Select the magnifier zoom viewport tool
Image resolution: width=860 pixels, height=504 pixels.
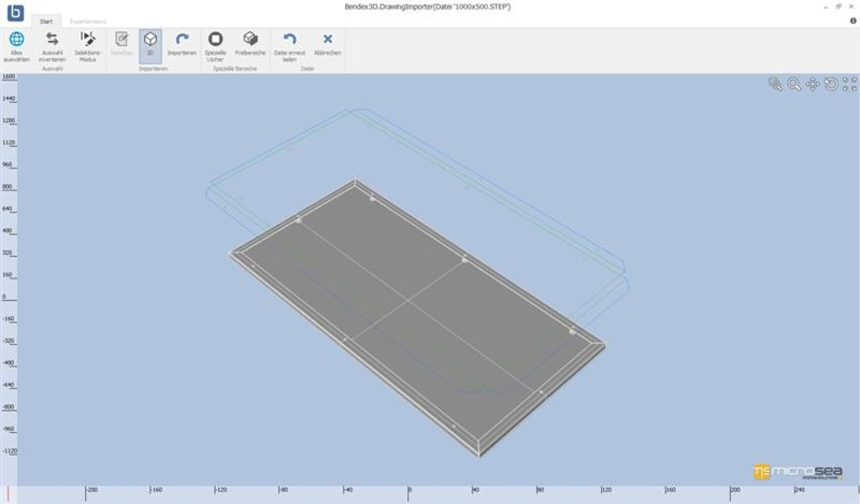(794, 84)
